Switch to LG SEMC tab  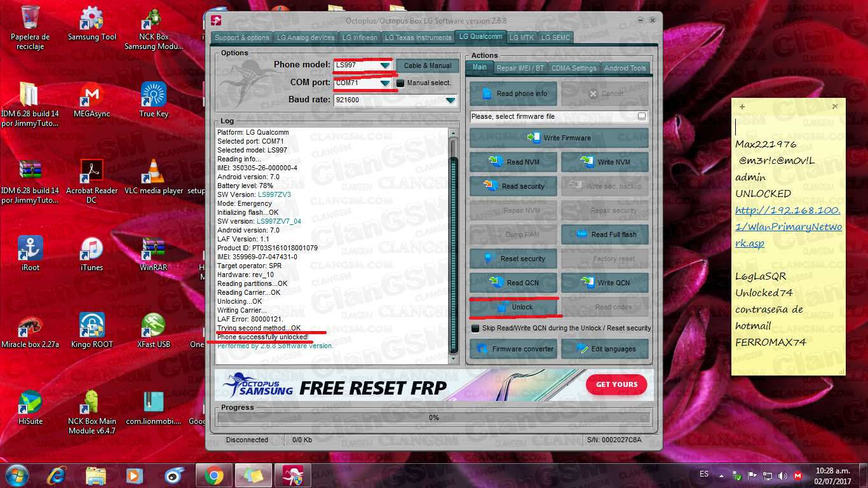[555, 37]
